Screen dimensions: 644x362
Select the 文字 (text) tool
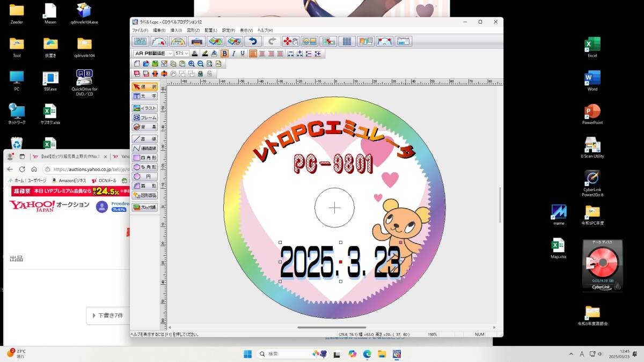coord(145,96)
